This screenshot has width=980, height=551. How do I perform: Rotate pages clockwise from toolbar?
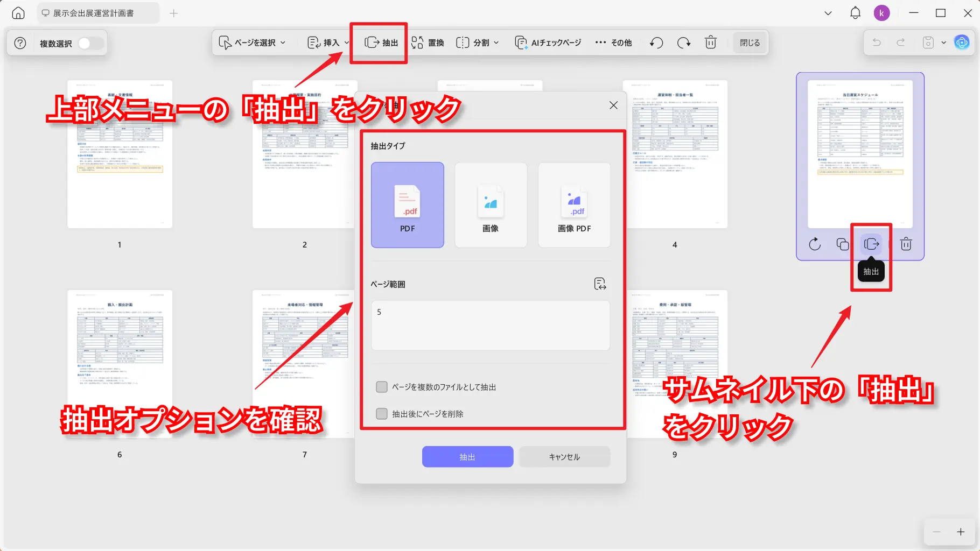tap(684, 43)
